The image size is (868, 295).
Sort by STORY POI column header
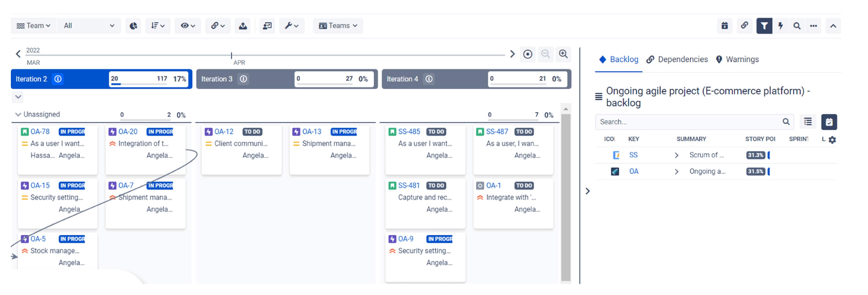(x=760, y=139)
